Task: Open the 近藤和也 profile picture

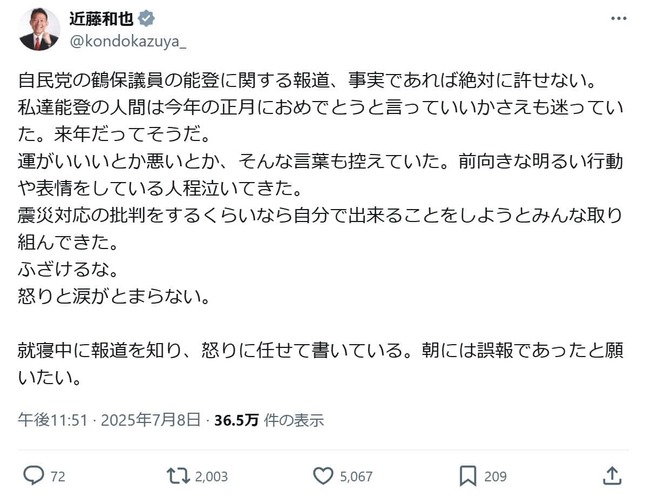Action: (38, 29)
